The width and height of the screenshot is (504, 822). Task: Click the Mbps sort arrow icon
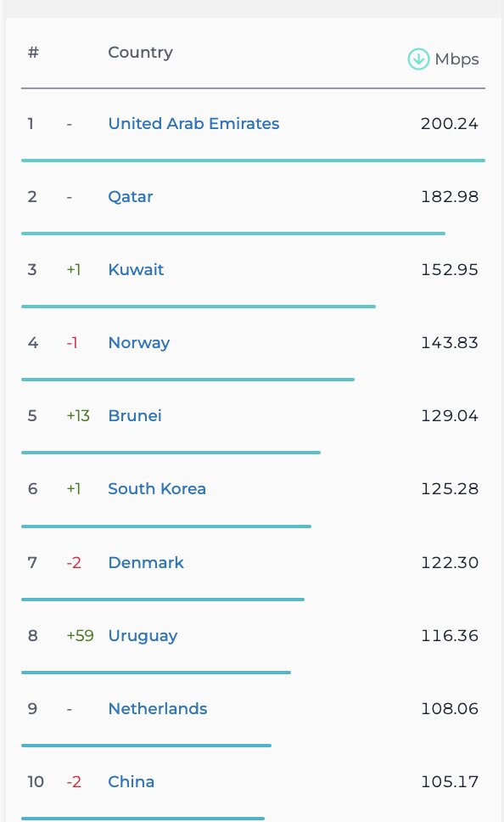click(x=418, y=59)
